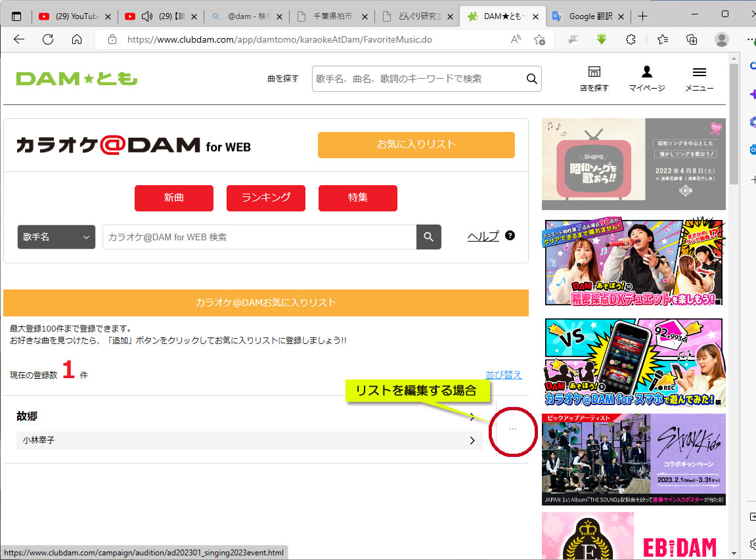The width and height of the screenshot is (756, 560).
Task: Open マイページ from the site header
Action: pos(646,79)
